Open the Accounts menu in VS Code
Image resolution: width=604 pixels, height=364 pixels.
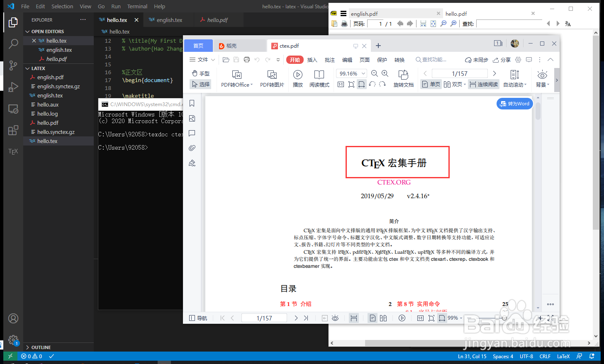[x=13, y=318]
